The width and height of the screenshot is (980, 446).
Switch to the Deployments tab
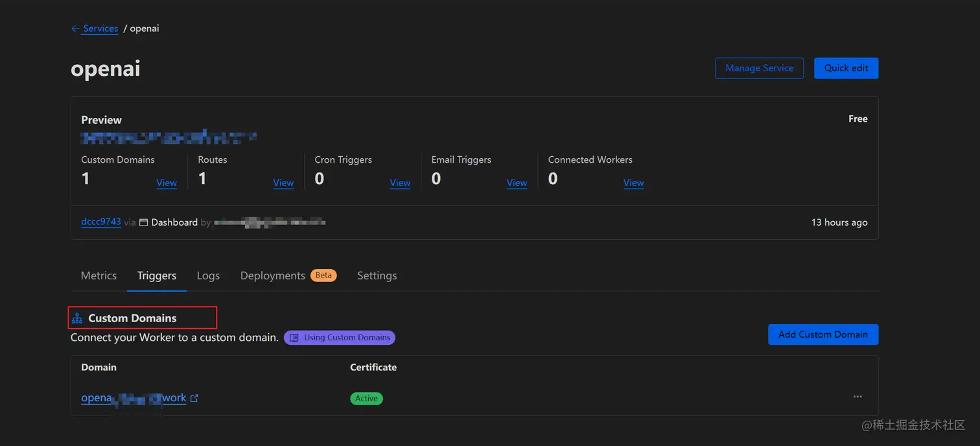273,276
